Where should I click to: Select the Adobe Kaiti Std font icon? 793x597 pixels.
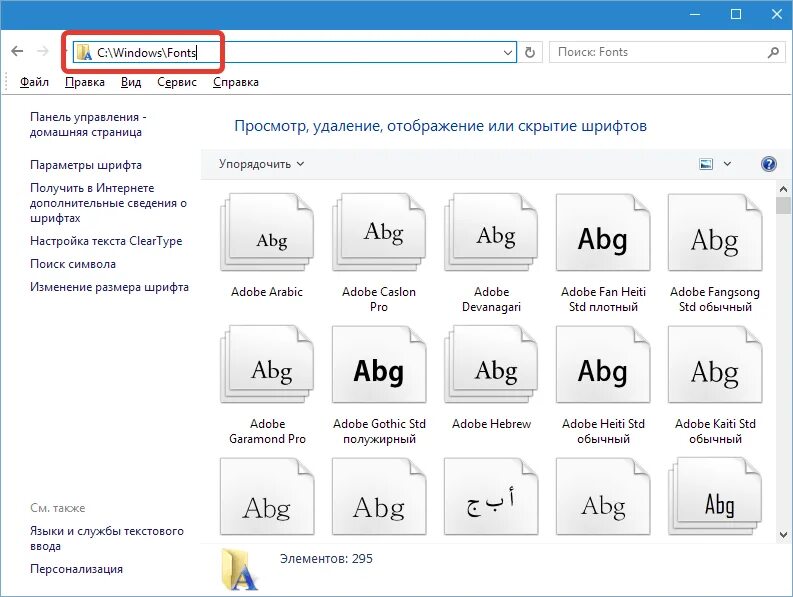pyautogui.click(x=715, y=365)
